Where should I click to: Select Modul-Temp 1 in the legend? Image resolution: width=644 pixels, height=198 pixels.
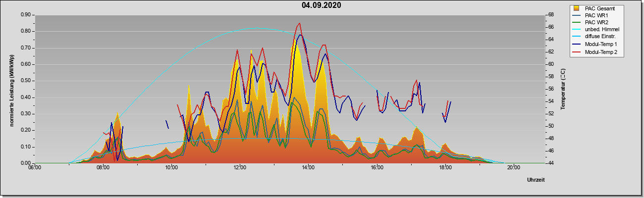pos(599,45)
